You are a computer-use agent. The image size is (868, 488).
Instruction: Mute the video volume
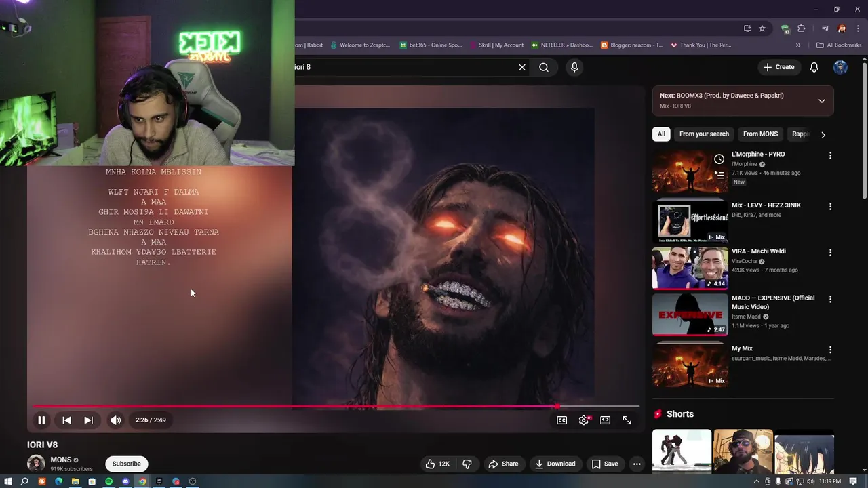pos(116,420)
